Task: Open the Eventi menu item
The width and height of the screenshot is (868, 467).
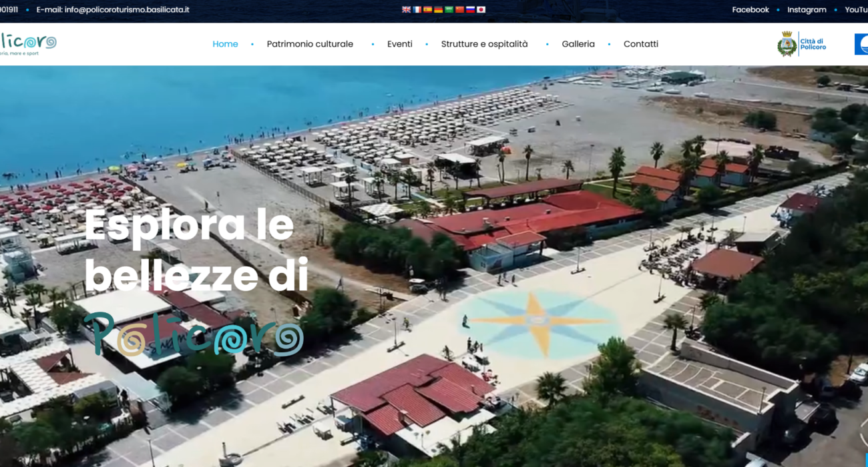Action: 399,44
